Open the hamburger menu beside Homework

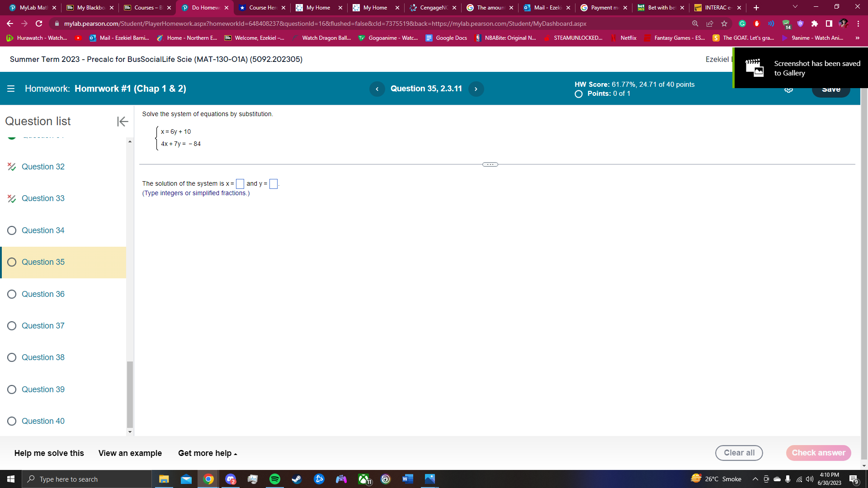(x=11, y=89)
